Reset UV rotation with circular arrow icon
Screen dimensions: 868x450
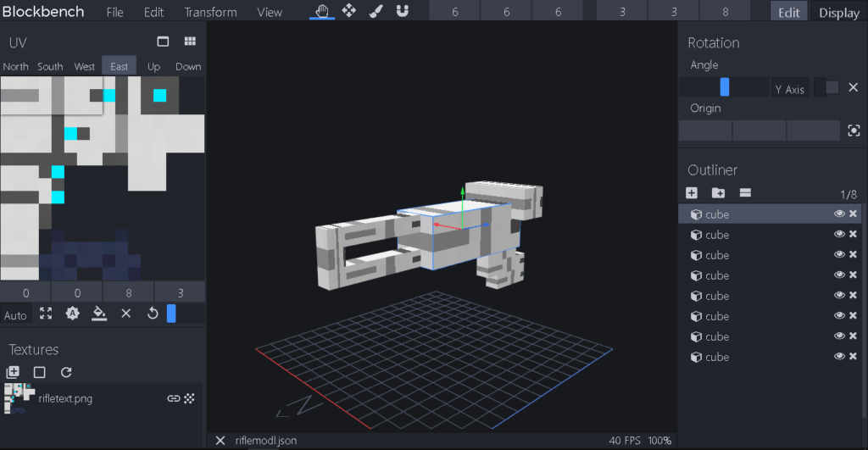(x=153, y=314)
